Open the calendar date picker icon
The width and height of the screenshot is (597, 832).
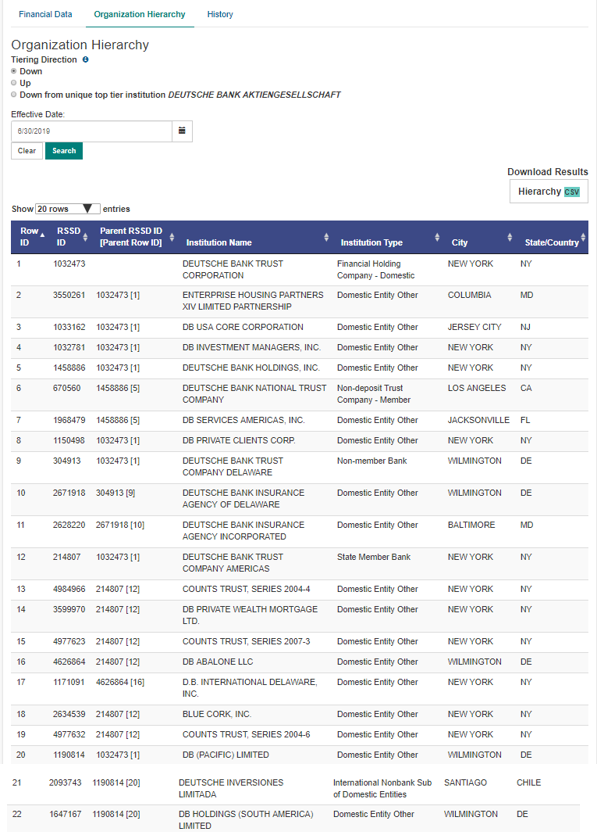[182, 131]
